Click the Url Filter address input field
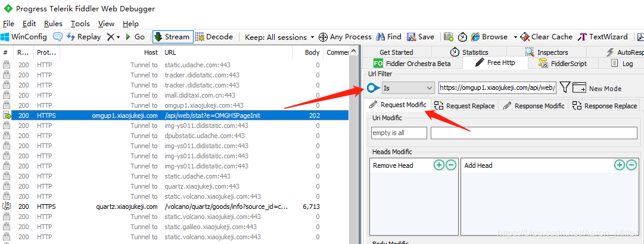The width and height of the screenshot is (644, 244). 497,87
